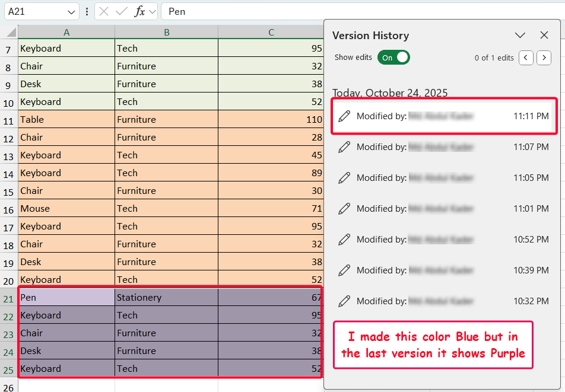Select column A header
This screenshot has width=565, height=392.
pyautogui.click(x=66, y=31)
